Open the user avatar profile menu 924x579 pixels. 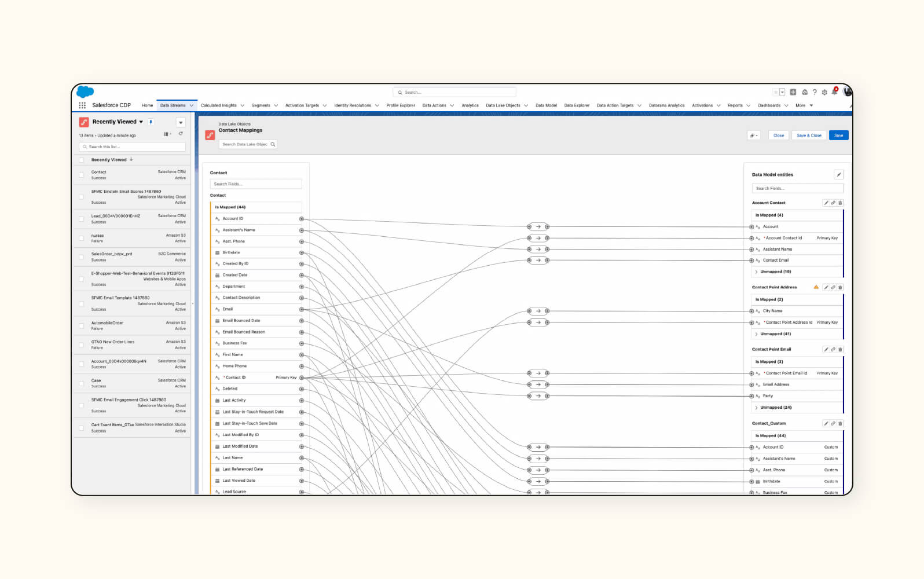tap(848, 91)
